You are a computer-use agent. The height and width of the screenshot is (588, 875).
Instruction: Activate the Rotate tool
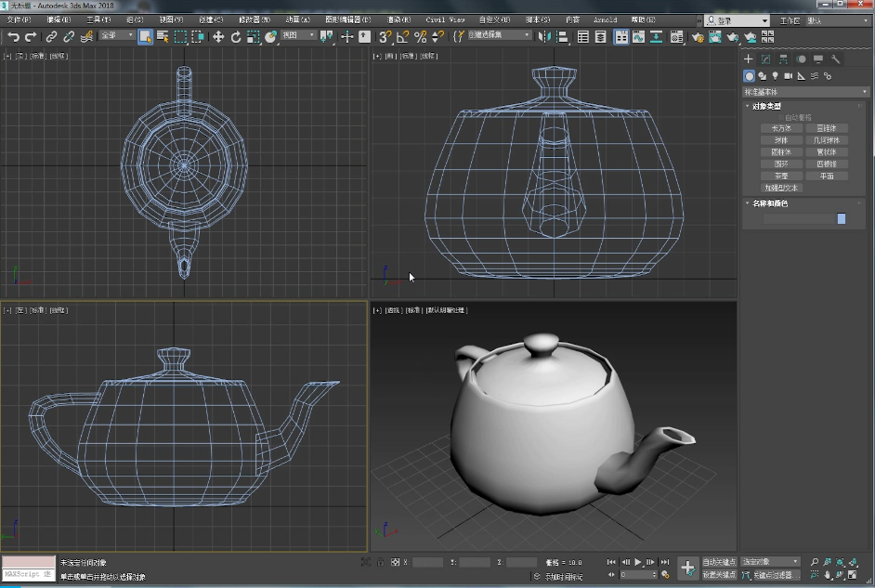click(x=236, y=36)
